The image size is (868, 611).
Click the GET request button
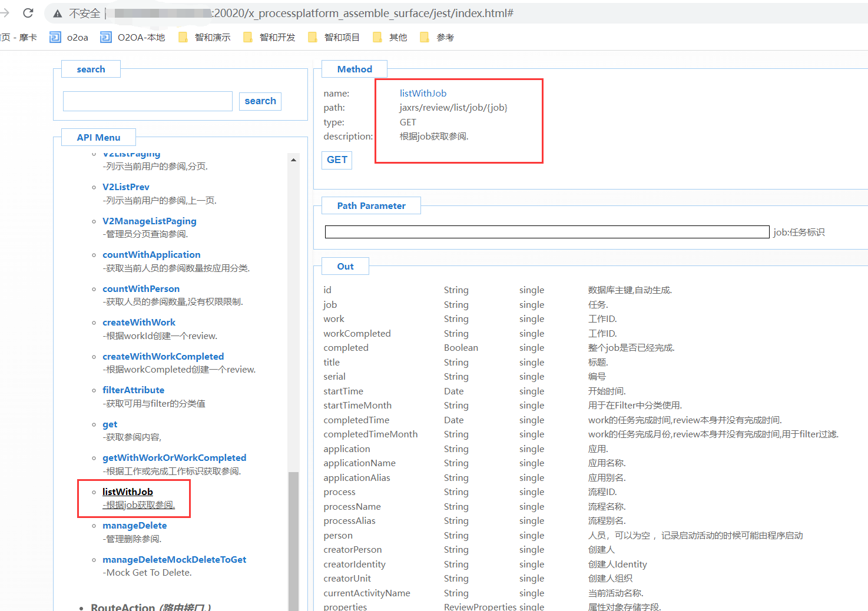(337, 160)
